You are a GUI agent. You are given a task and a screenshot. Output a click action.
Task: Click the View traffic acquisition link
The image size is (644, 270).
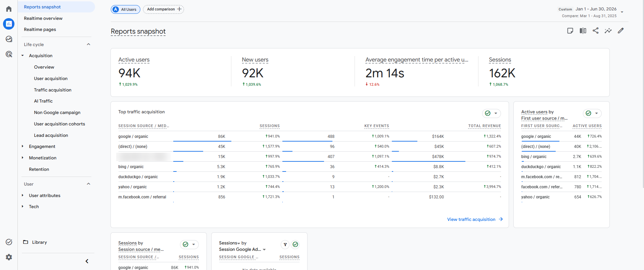click(x=475, y=219)
